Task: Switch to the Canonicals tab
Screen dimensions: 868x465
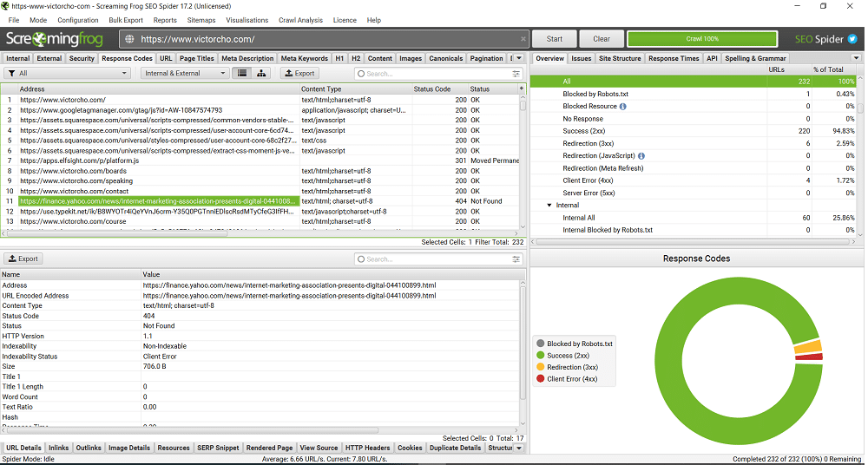Action: (445, 58)
